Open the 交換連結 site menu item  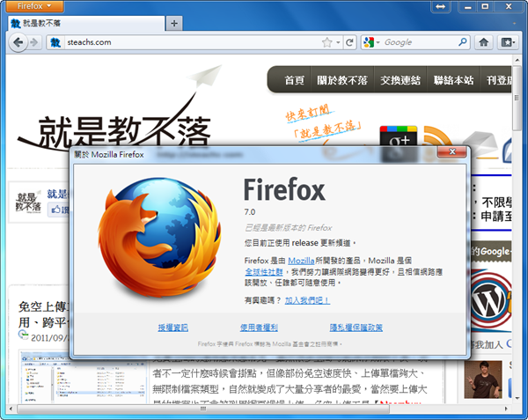pos(400,80)
